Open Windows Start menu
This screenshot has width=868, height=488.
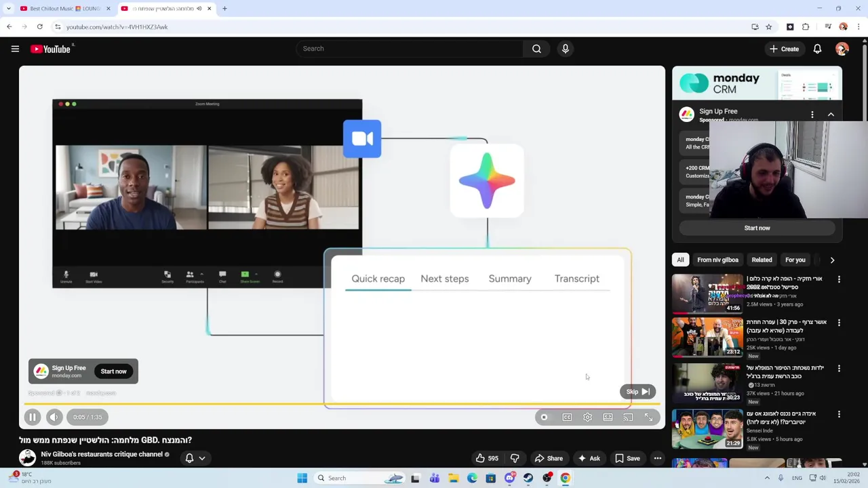(302, 479)
